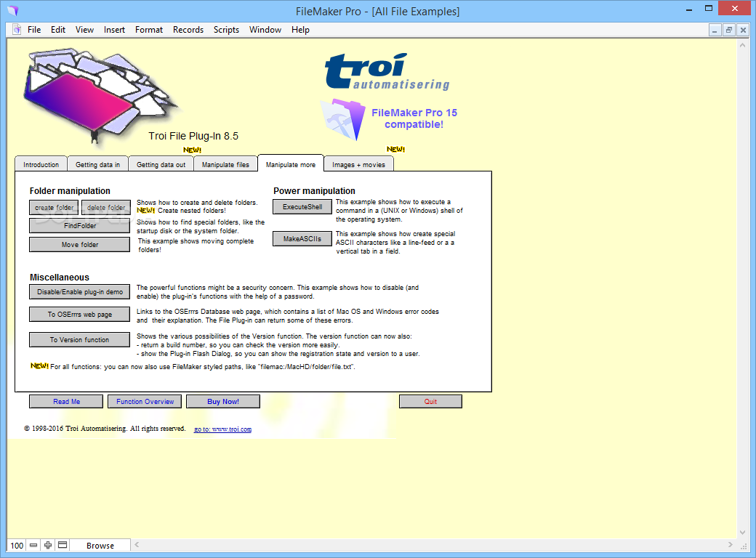Click the Buy Now! button
The height and width of the screenshot is (558, 756).
(222, 401)
